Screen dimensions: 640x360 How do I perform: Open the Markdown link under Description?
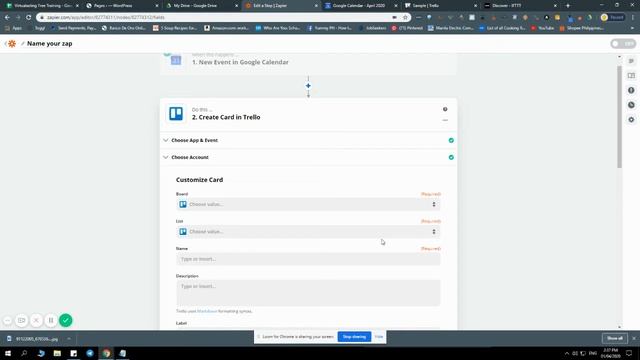207,311
